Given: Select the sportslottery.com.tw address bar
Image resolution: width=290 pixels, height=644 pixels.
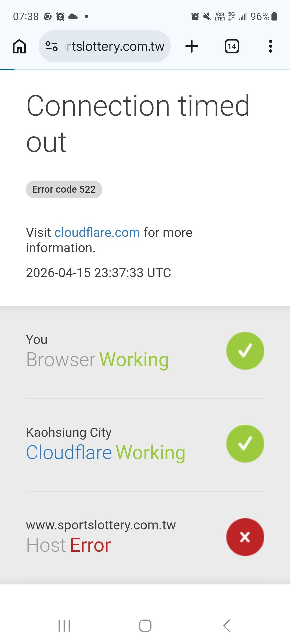Looking at the screenshot, I should [105, 46].
